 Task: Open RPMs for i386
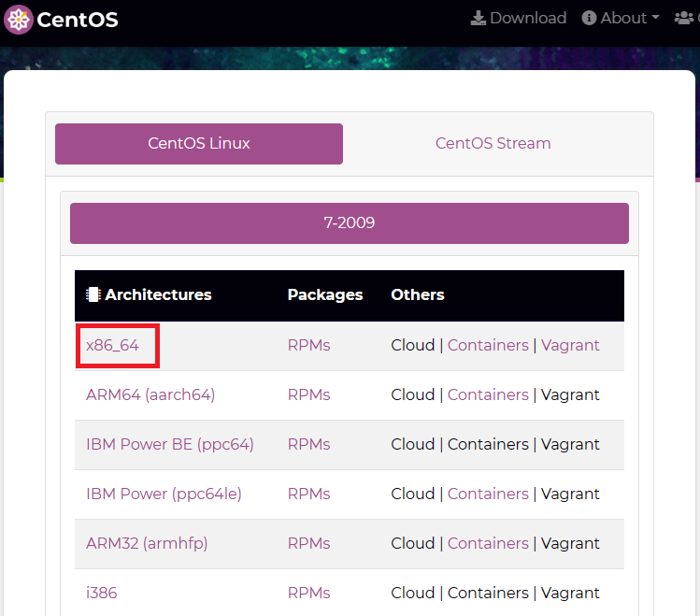309,594
